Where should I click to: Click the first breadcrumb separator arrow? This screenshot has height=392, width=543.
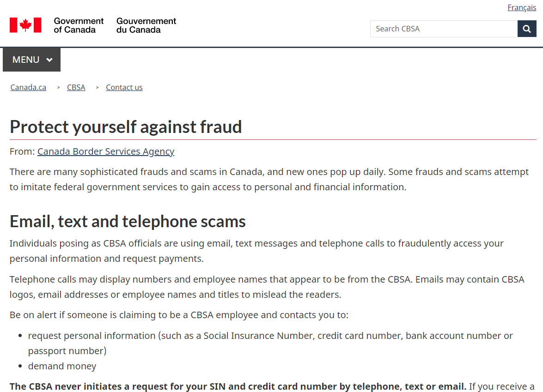(59, 88)
